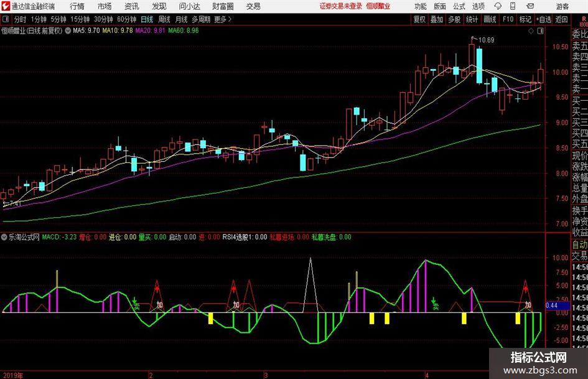Click the 私募洗盘: 0.00 label
588x379 pixels.
coord(332,237)
